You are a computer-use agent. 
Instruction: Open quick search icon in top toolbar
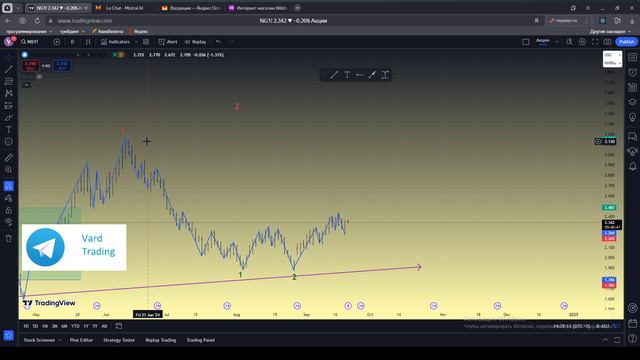click(569, 42)
